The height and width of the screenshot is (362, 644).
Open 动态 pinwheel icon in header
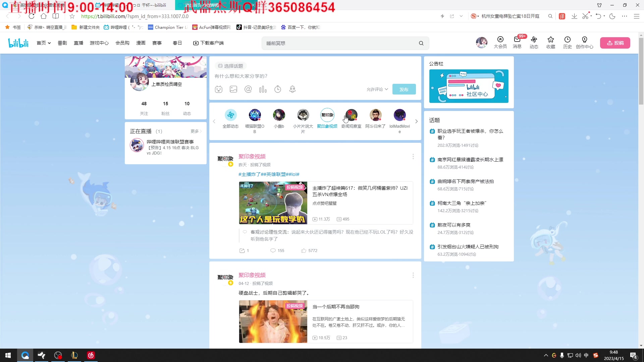point(534,43)
